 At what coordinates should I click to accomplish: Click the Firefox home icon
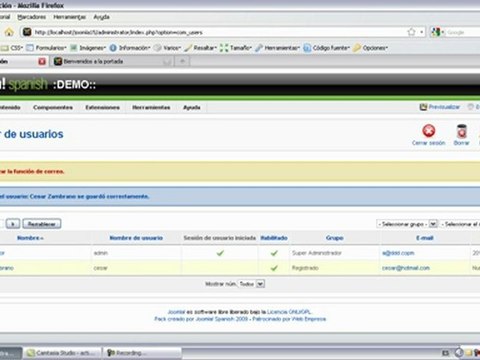pos(9,32)
